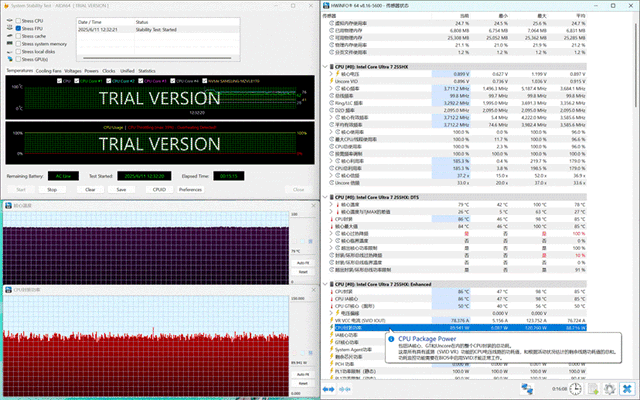This screenshot has width=640, height=400.
Task: Click the HWiNFO app icon in its title bar
Action: pyautogui.click(x=326, y=6)
